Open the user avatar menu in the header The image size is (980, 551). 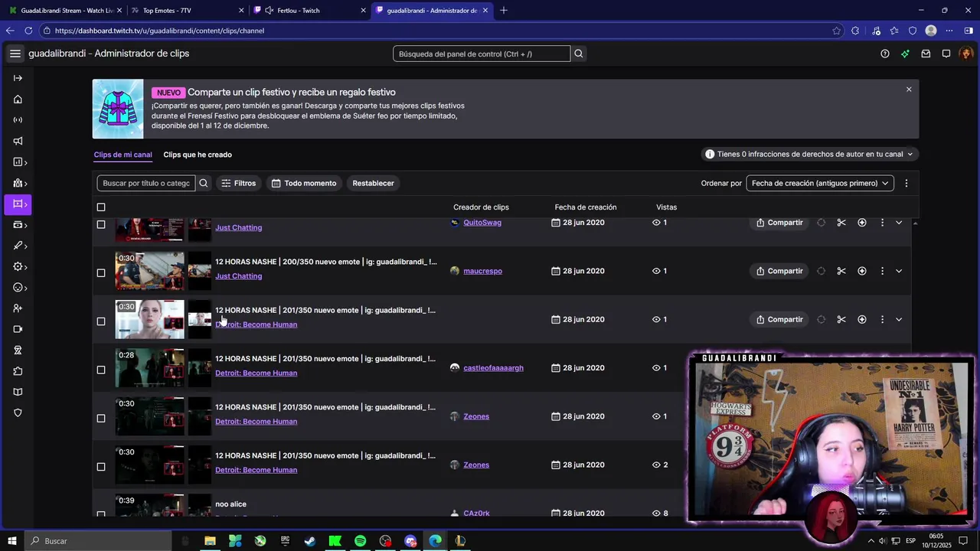pyautogui.click(x=966, y=54)
